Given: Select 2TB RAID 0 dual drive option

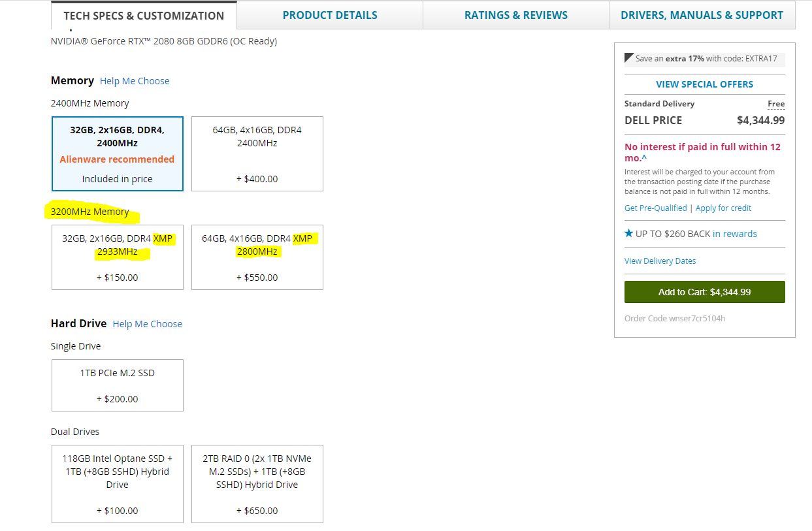Looking at the screenshot, I should 257,484.
